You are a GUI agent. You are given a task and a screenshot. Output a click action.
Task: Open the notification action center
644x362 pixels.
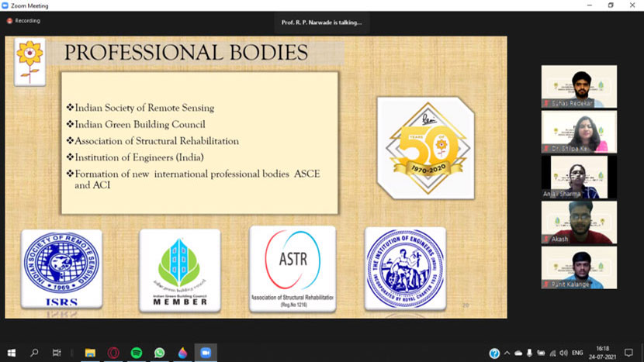point(628,353)
